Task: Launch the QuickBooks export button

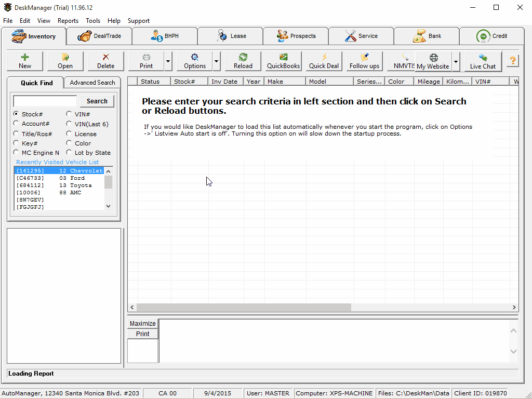Action: coord(283,61)
